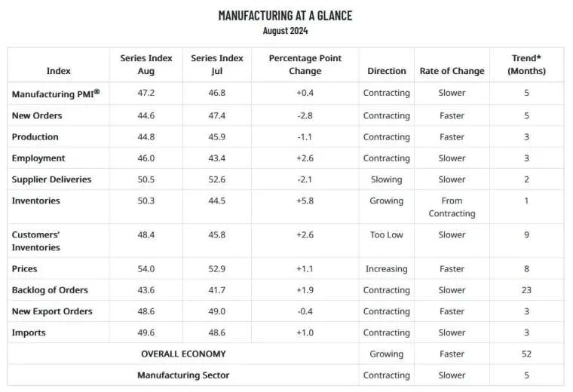
Task: Select the "Too Low" direction cell
Action: coord(386,234)
